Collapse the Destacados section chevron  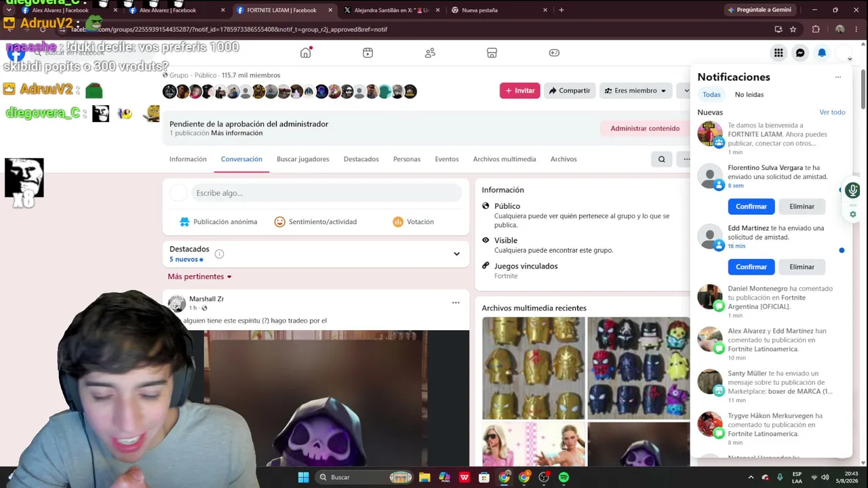point(456,254)
